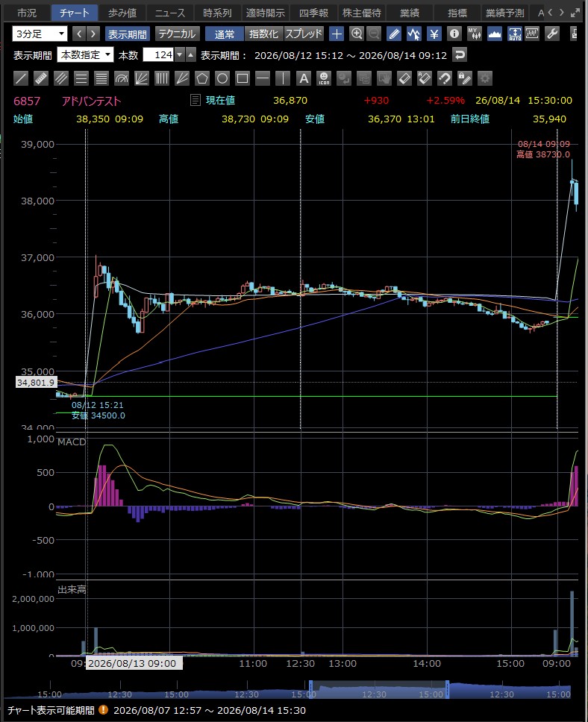Open the 市況 tab
588x722 pixels.
click(27, 13)
